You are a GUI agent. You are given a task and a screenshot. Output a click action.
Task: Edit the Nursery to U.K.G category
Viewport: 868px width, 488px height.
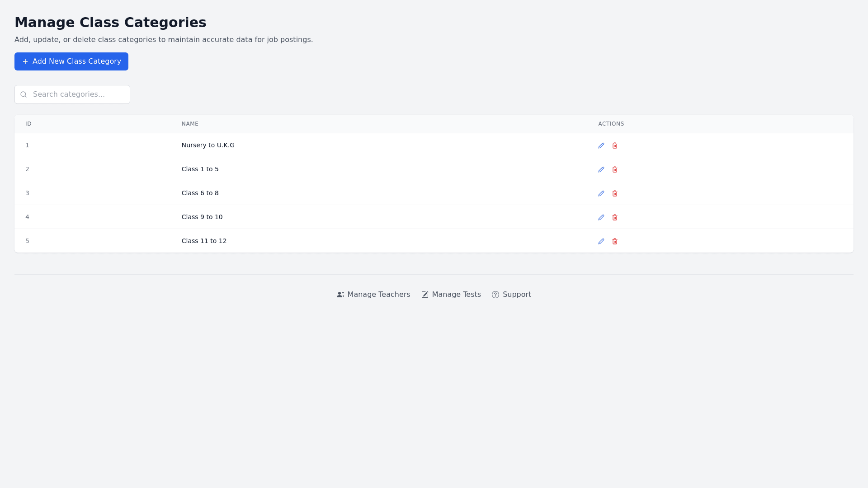(x=601, y=145)
